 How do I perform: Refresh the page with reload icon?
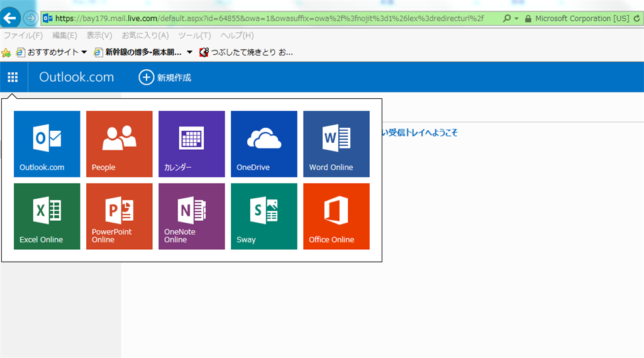pyautogui.click(x=636, y=18)
